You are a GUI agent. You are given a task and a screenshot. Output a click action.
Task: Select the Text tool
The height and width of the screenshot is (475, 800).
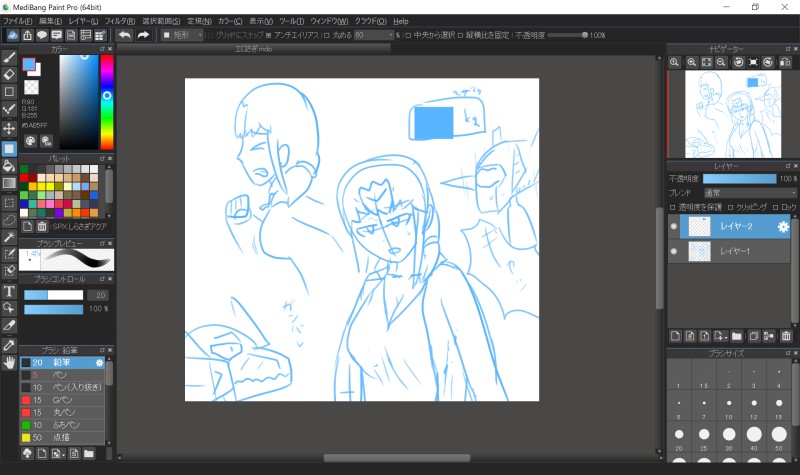click(x=9, y=291)
